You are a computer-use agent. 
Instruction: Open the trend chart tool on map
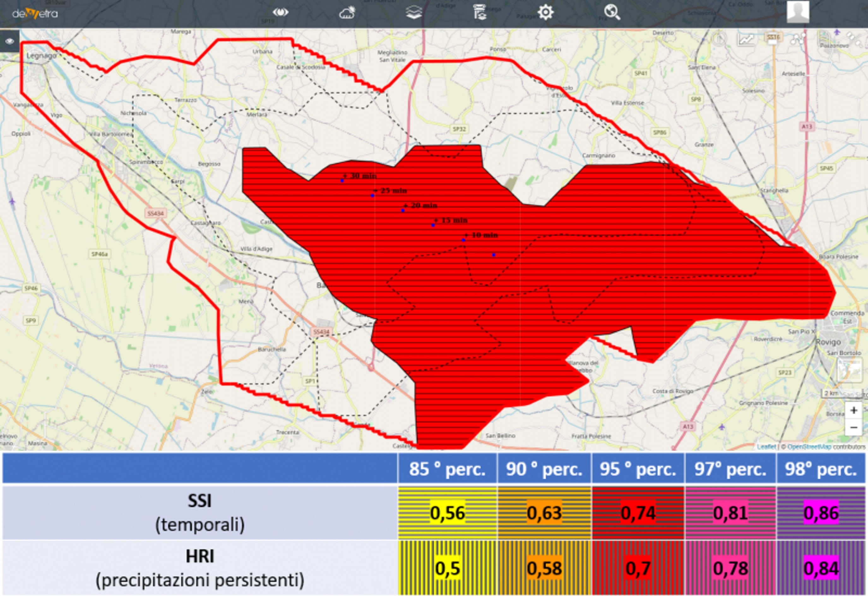[746, 39]
